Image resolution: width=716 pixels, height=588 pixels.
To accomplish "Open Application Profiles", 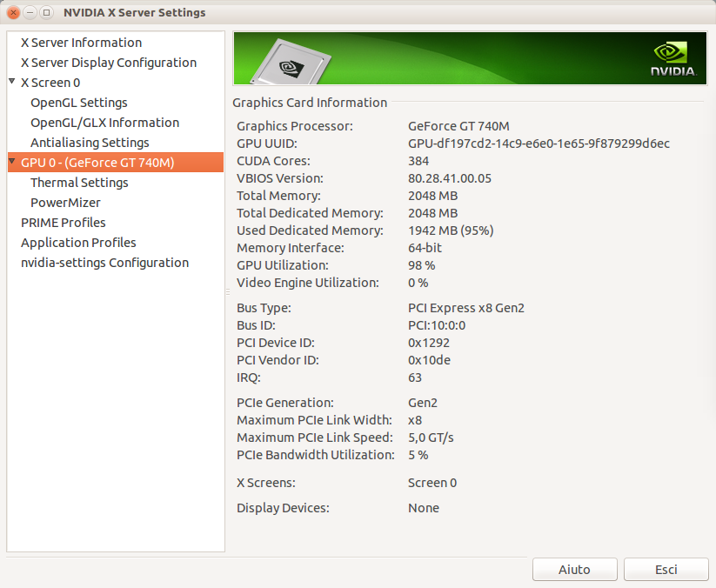I will pyautogui.click(x=78, y=243).
